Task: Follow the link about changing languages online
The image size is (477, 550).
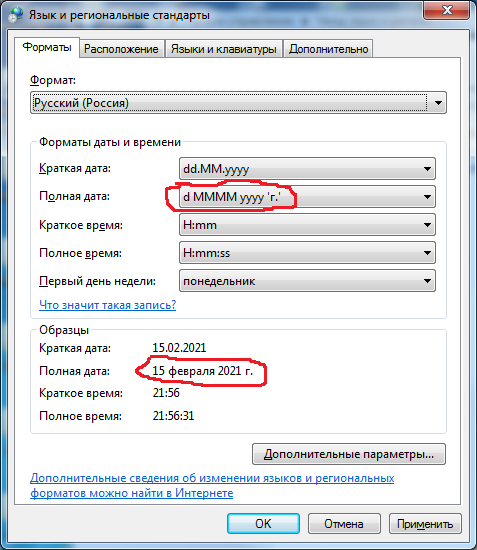Action: 212,485
